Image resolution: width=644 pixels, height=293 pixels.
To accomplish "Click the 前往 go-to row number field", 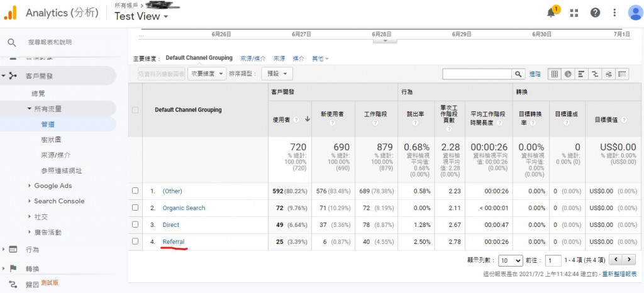I will (553, 260).
